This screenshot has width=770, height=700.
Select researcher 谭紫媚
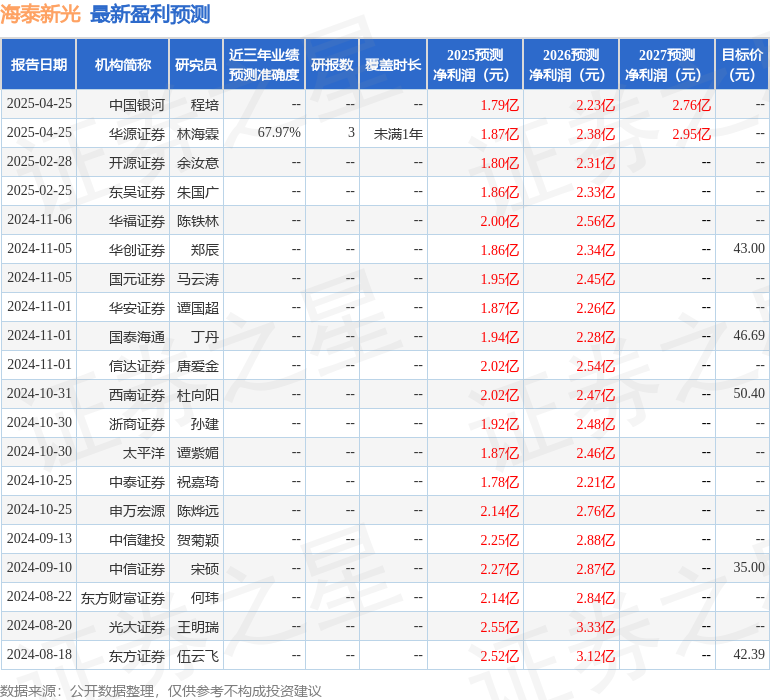tap(198, 452)
